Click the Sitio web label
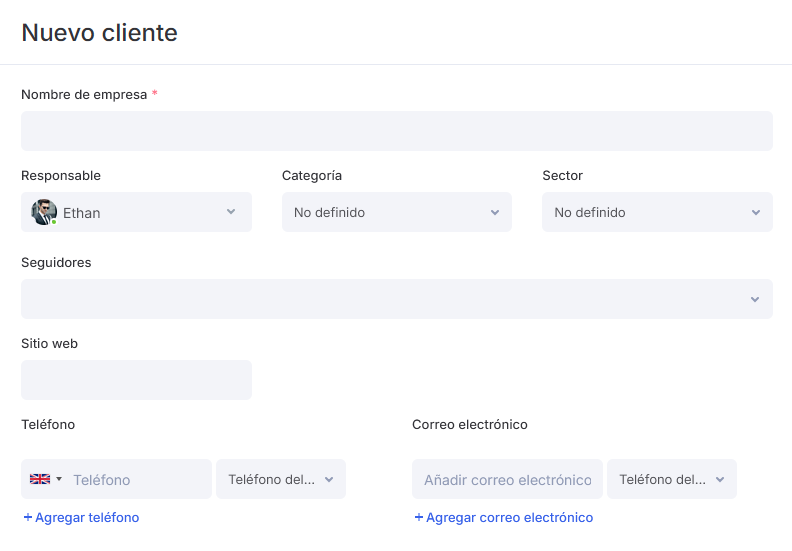The image size is (792, 551). tap(50, 343)
